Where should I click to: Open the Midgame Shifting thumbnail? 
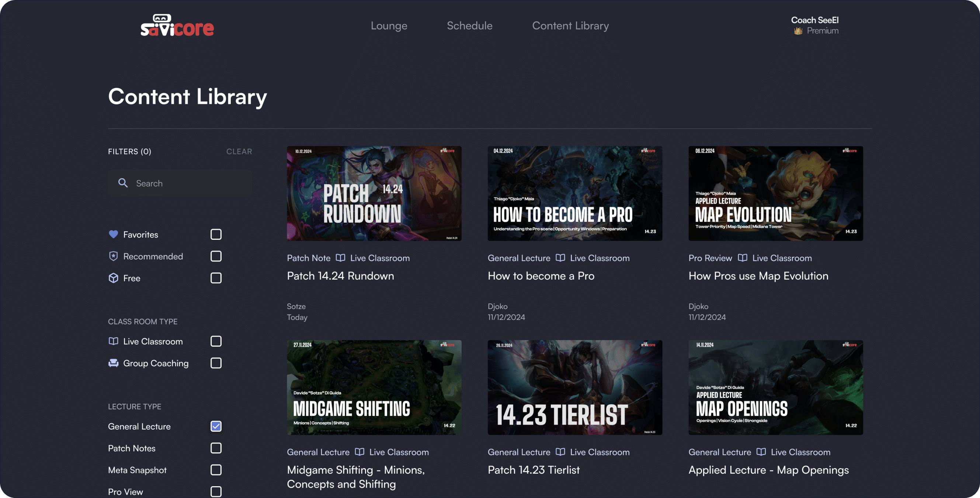pos(374,387)
